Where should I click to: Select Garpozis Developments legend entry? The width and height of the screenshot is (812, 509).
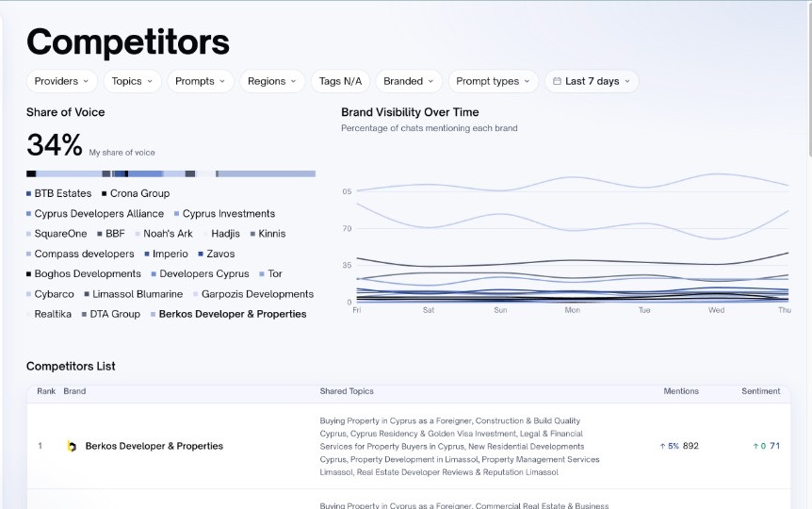click(x=253, y=294)
